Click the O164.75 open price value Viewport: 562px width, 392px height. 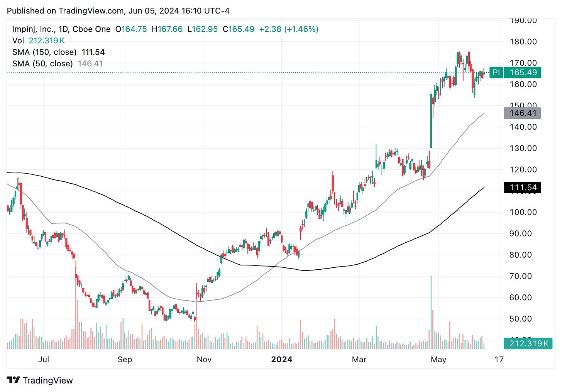click(131, 29)
